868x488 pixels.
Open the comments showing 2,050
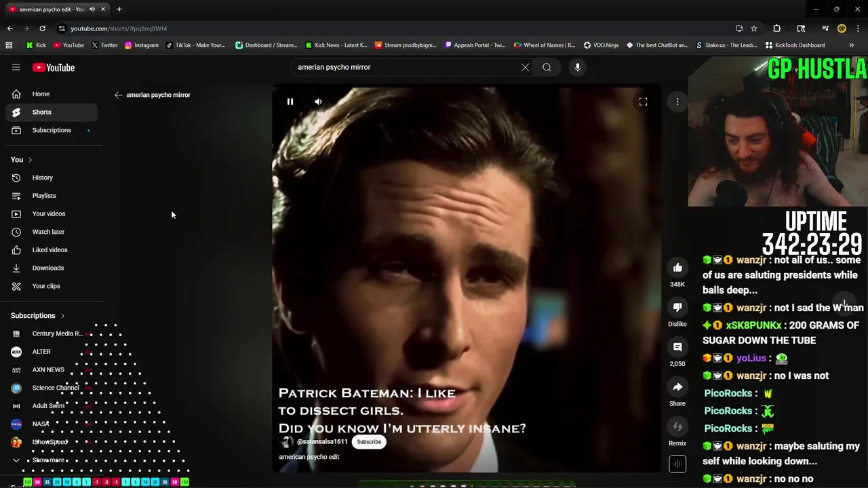[677, 347]
